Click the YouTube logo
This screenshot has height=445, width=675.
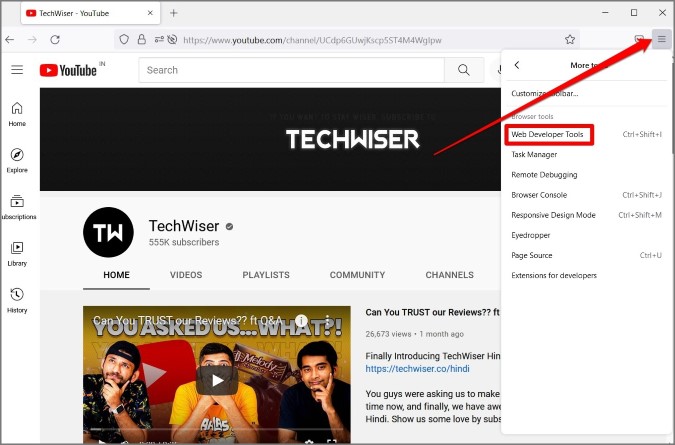coord(68,70)
